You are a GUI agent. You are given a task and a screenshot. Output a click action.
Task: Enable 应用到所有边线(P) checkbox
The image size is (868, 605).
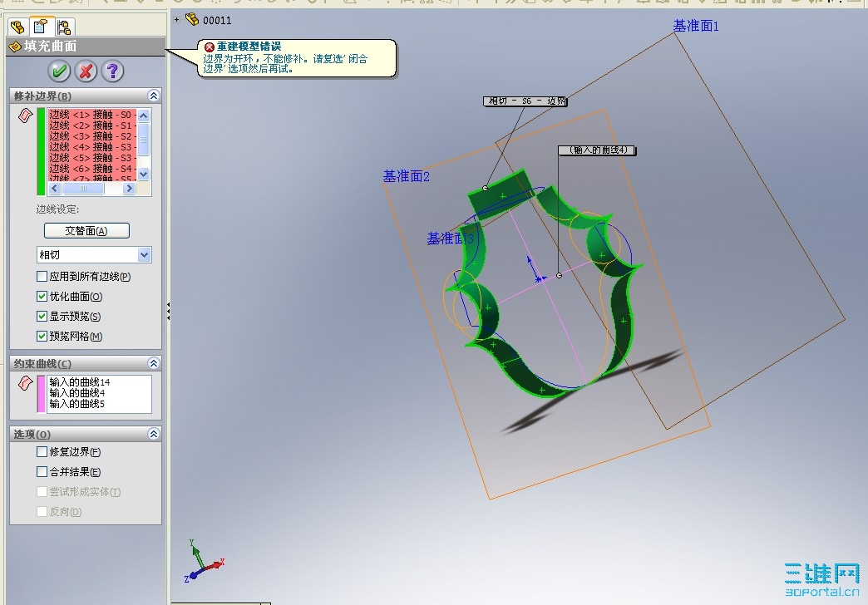click(x=42, y=276)
